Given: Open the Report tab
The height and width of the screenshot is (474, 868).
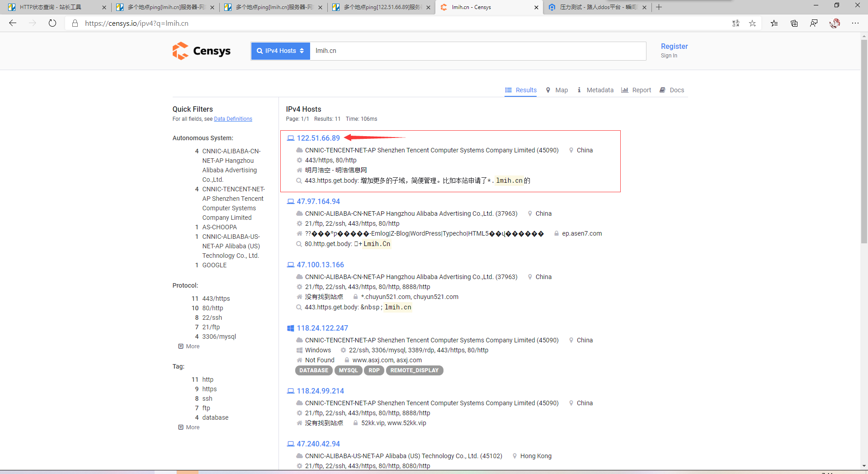Looking at the screenshot, I should pos(636,90).
